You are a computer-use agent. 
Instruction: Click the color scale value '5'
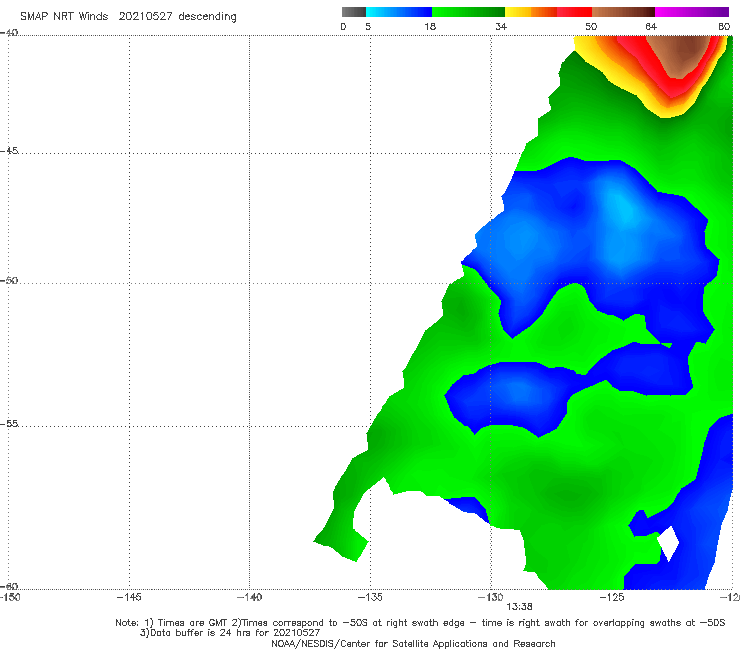click(x=368, y=26)
